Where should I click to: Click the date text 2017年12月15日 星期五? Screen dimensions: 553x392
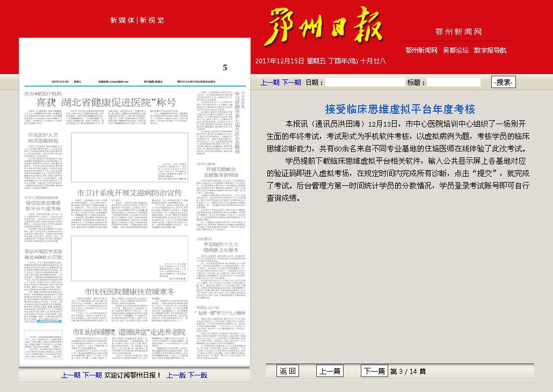click(x=292, y=61)
